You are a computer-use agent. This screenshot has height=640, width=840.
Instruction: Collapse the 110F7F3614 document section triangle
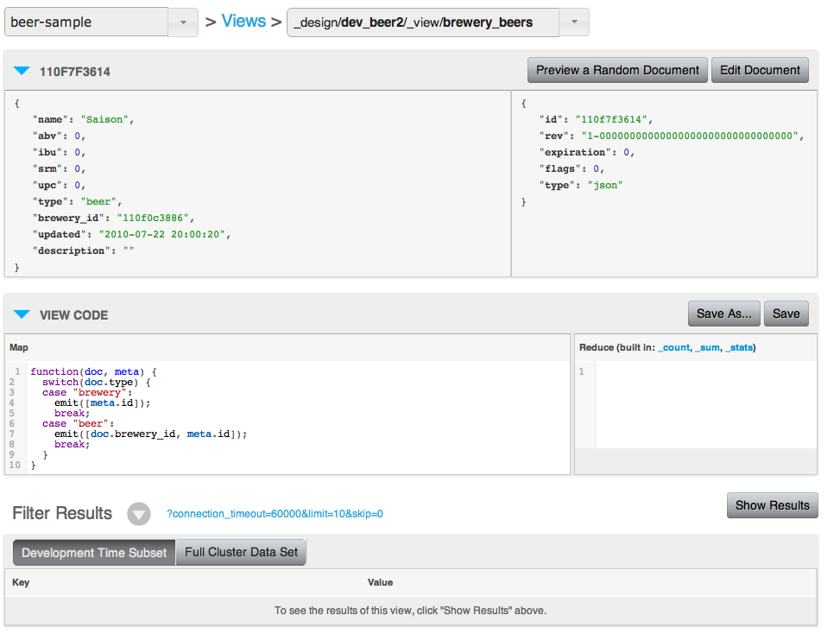(x=22, y=71)
